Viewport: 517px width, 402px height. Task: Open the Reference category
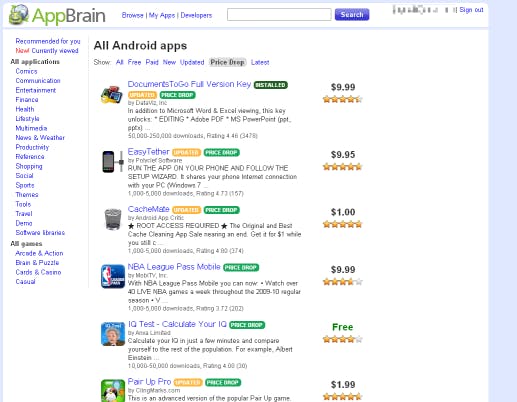pyautogui.click(x=30, y=157)
